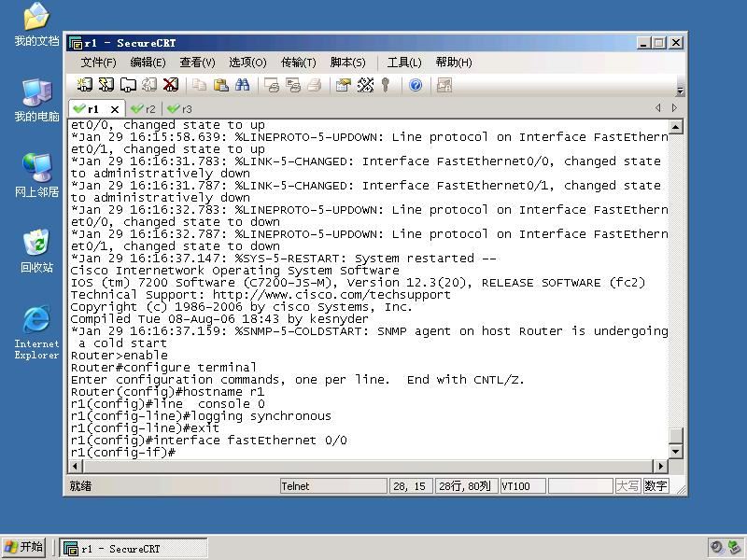The width and height of the screenshot is (747, 560).
Task: Click the Public Key Assistant key icon
Action: (x=386, y=85)
